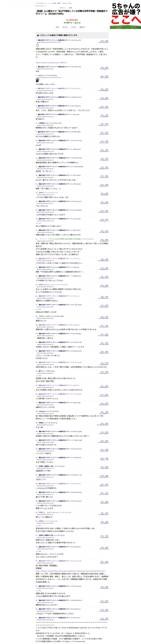141x644 pixels.
Task: Click 大砲 in post 38
Action: [107, 412]
